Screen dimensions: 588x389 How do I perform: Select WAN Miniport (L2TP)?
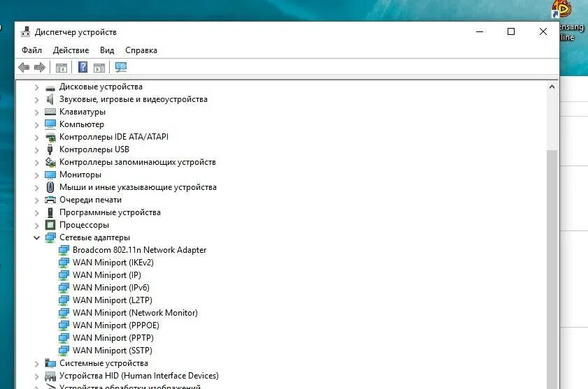[113, 300]
